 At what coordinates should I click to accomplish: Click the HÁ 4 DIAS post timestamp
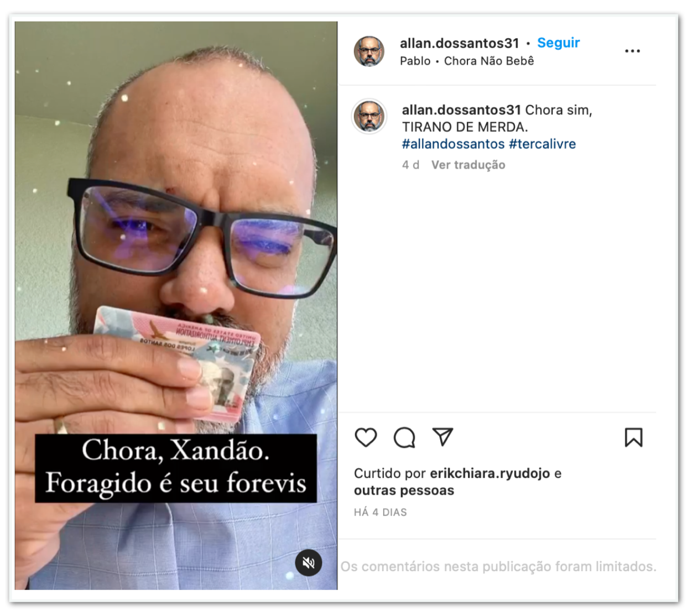[x=380, y=513]
